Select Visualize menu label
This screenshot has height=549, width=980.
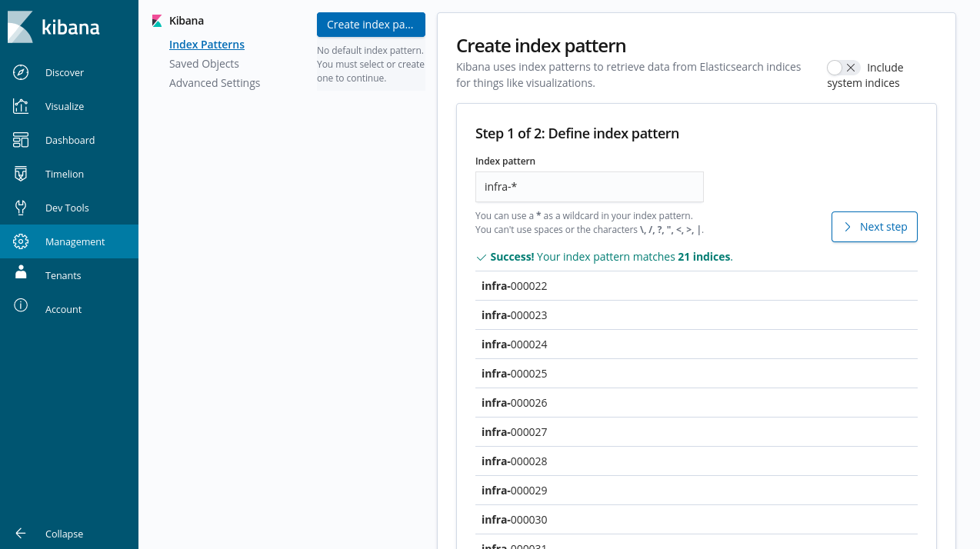[65, 106]
